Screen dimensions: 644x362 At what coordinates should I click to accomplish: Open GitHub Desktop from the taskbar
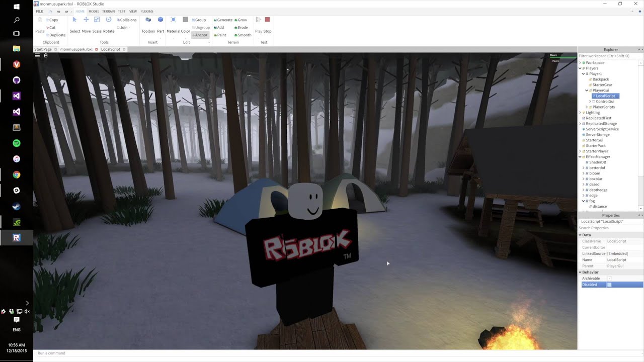[17, 80]
